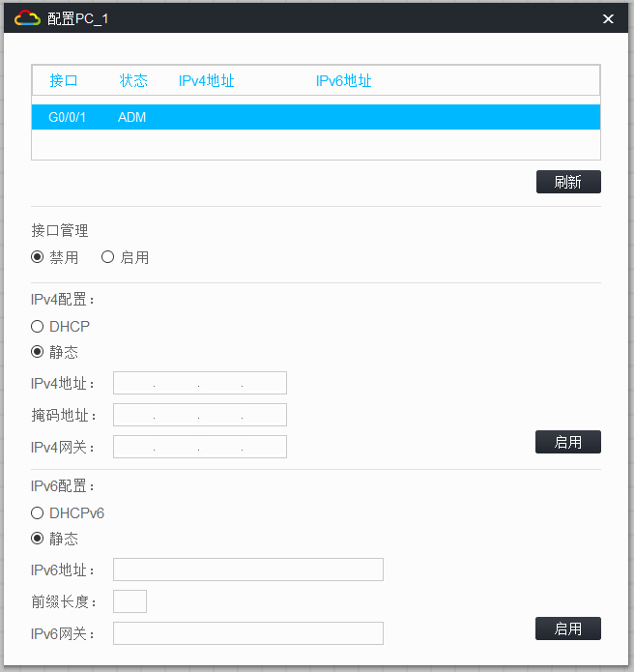Screen dimensions: 634x672
Task: Select the G0/0/1 interface row
Action: pos(316,117)
